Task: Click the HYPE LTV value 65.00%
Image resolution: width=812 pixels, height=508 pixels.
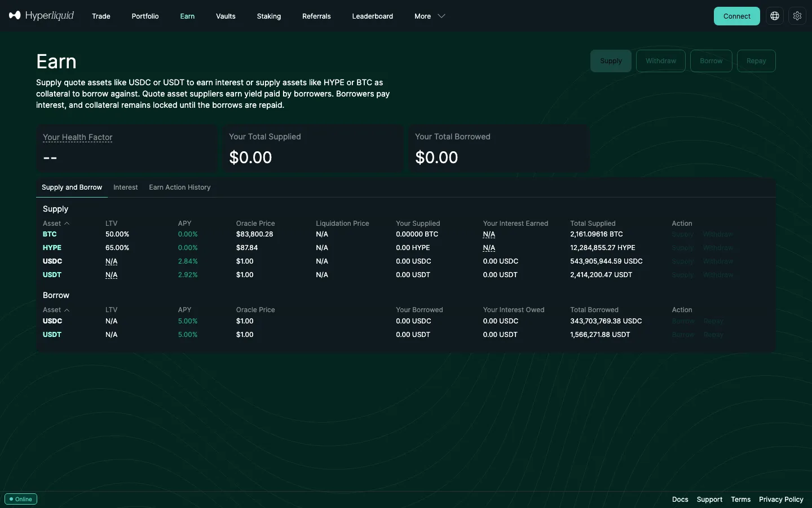Action: pyautogui.click(x=117, y=248)
